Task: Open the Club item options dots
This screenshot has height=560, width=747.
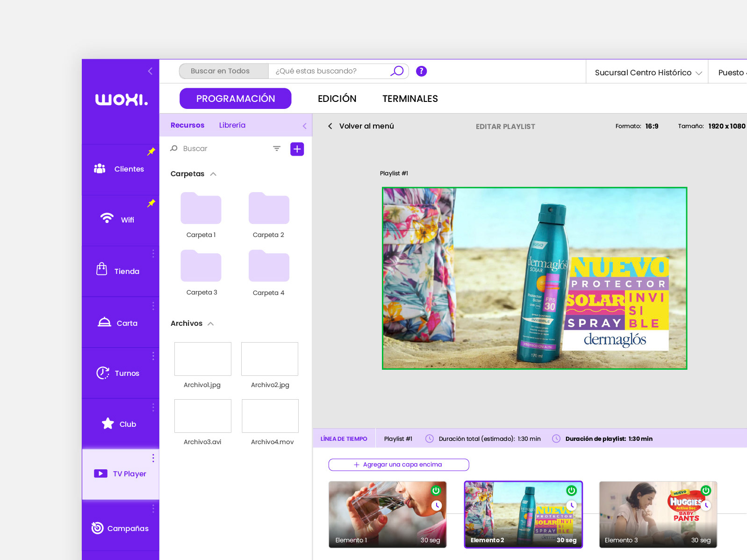Action: point(153,407)
